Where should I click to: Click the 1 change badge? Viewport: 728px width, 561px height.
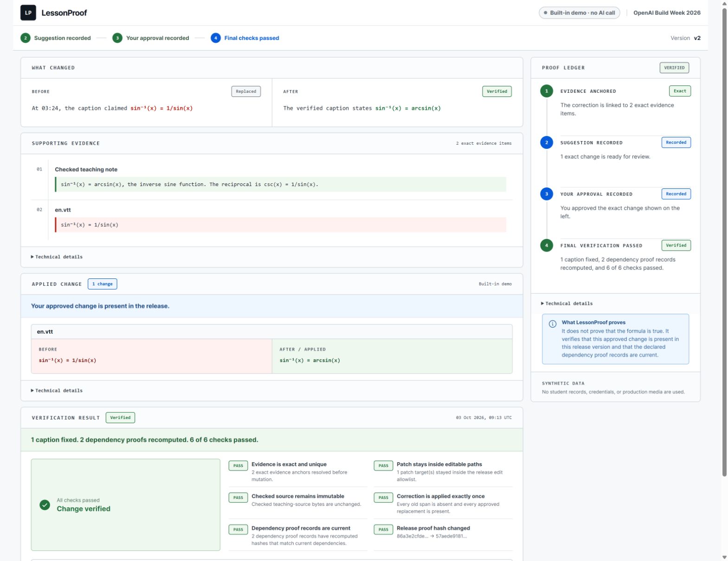click(x=103, y=284)
